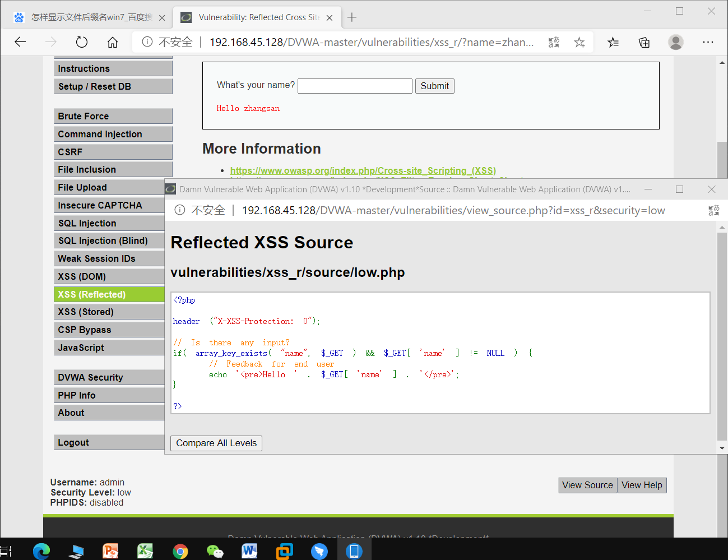Click the View Source button
The image size is (728, 560).
(x=588, y=485)
